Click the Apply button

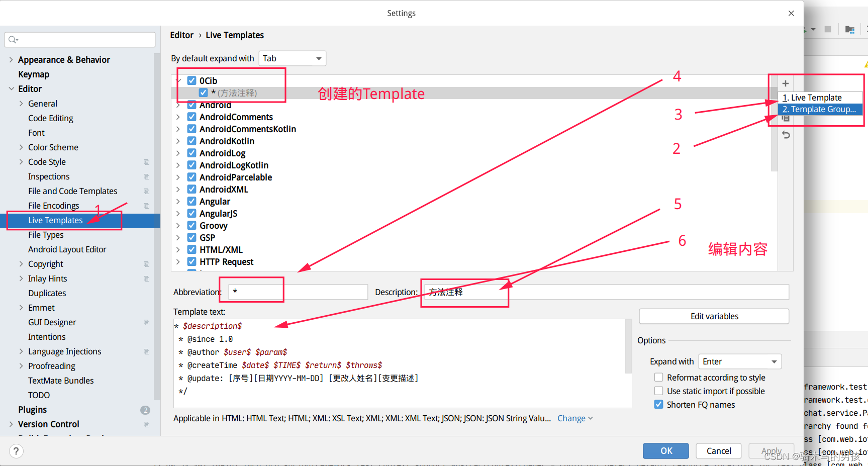click(771, 451)
